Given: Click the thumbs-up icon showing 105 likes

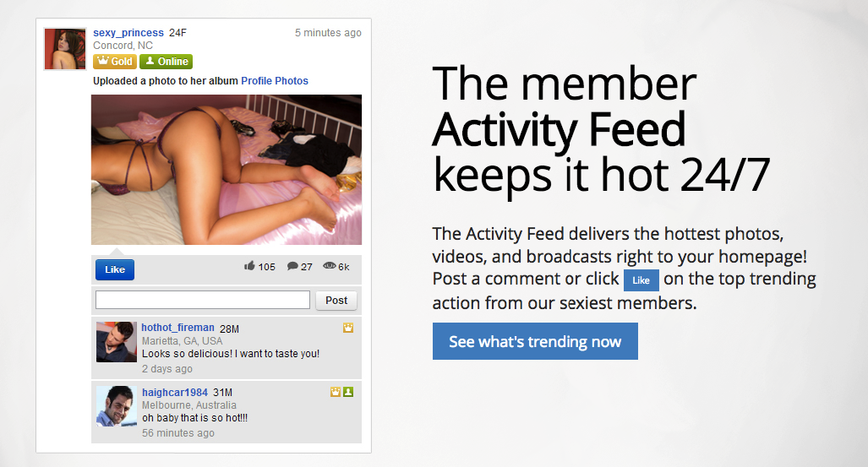Looking at the screenshot, I should point(249,266).
